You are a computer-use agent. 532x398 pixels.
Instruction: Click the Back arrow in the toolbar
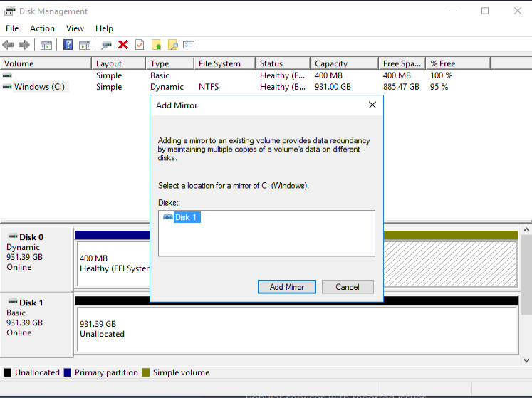coord(9,45)
